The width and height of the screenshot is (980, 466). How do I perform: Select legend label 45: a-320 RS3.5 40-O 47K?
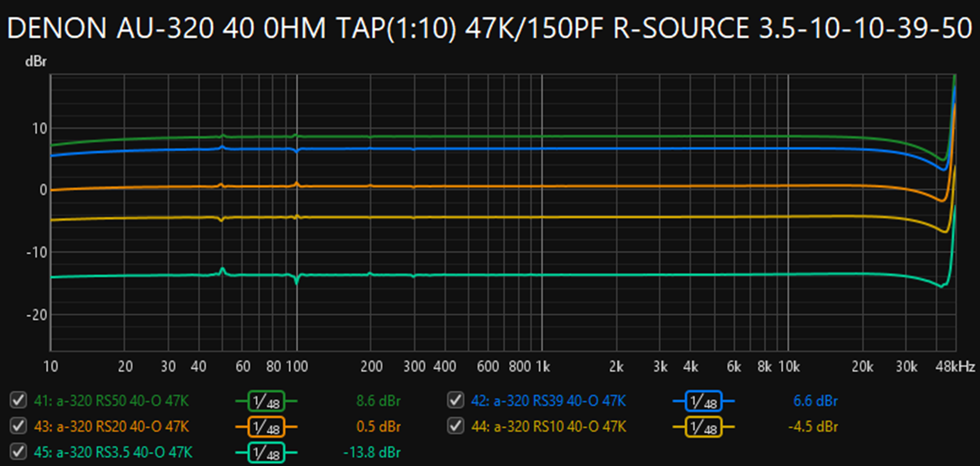tap(113, 452)
